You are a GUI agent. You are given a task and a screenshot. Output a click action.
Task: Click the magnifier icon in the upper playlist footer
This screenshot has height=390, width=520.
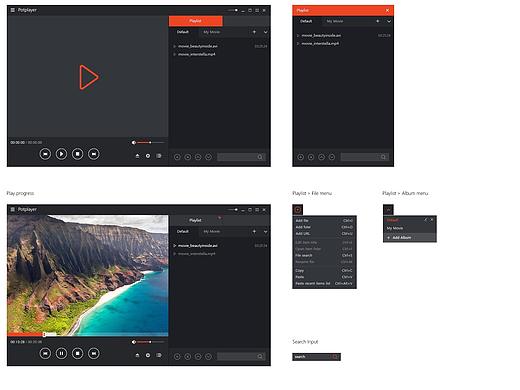(260, 157)
